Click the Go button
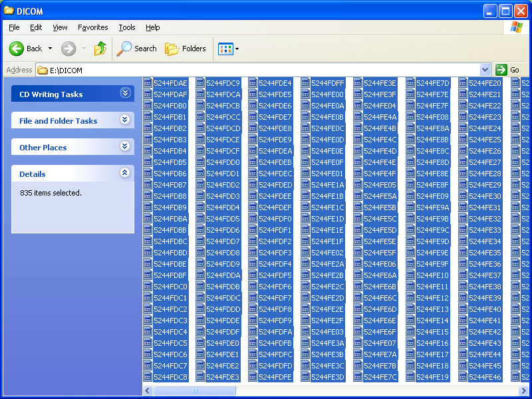532x399 pixels. tap(507, 70)
